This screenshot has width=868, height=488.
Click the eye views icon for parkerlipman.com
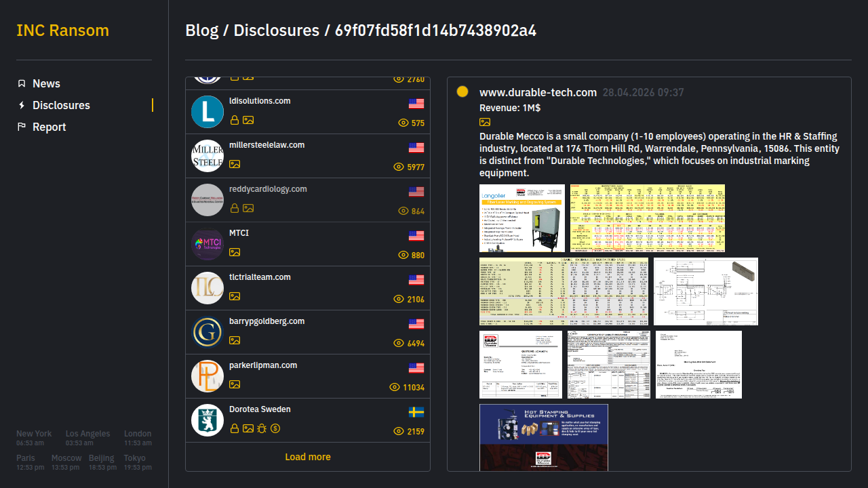tap(395, 387)
